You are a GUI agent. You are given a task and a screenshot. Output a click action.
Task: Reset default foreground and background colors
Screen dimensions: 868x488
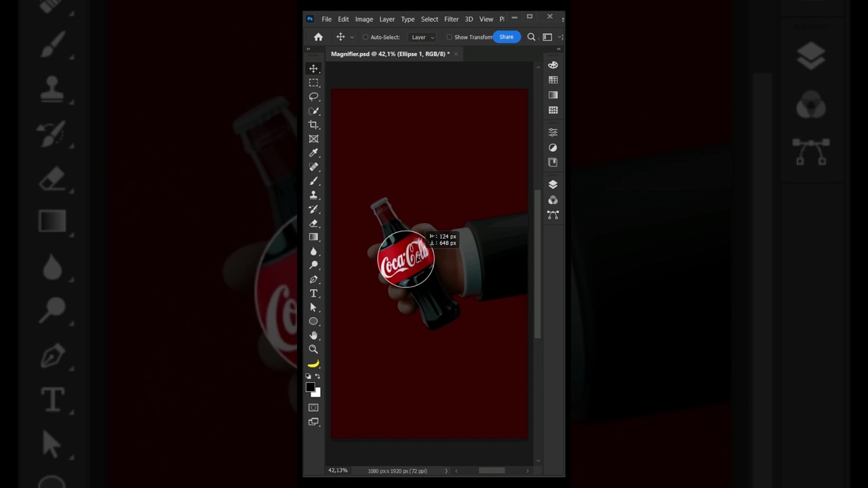pos(309,376)
